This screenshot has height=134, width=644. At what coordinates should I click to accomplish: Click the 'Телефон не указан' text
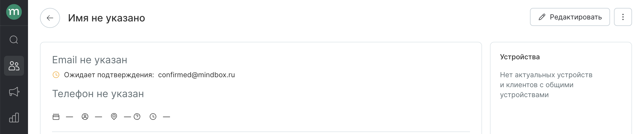(98, 94)
